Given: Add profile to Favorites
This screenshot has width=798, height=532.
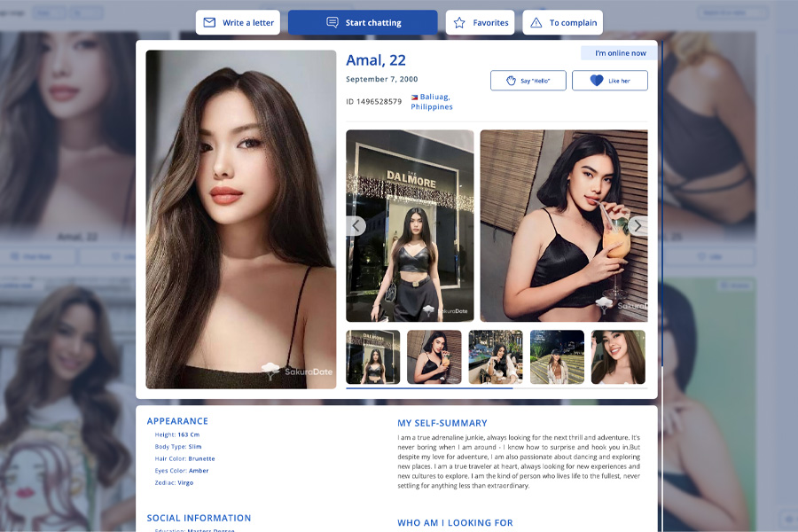Looking at the screenshot, I should click(x=480, y=22).
